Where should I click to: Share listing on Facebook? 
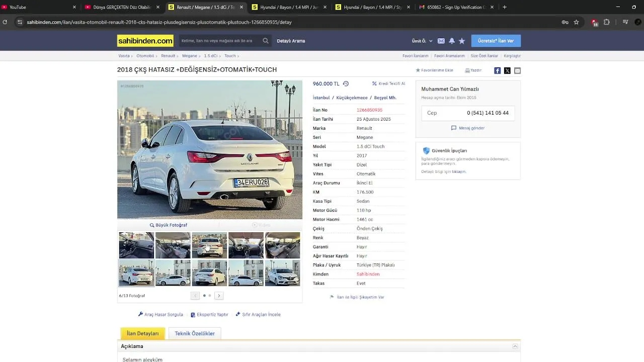coord(497,70)
